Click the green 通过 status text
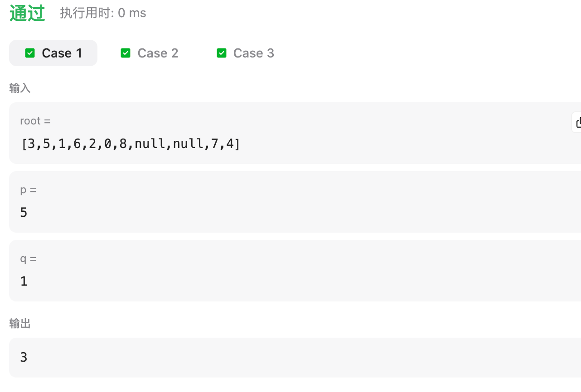This screenshot has width=581, height=392. point(27,13)
